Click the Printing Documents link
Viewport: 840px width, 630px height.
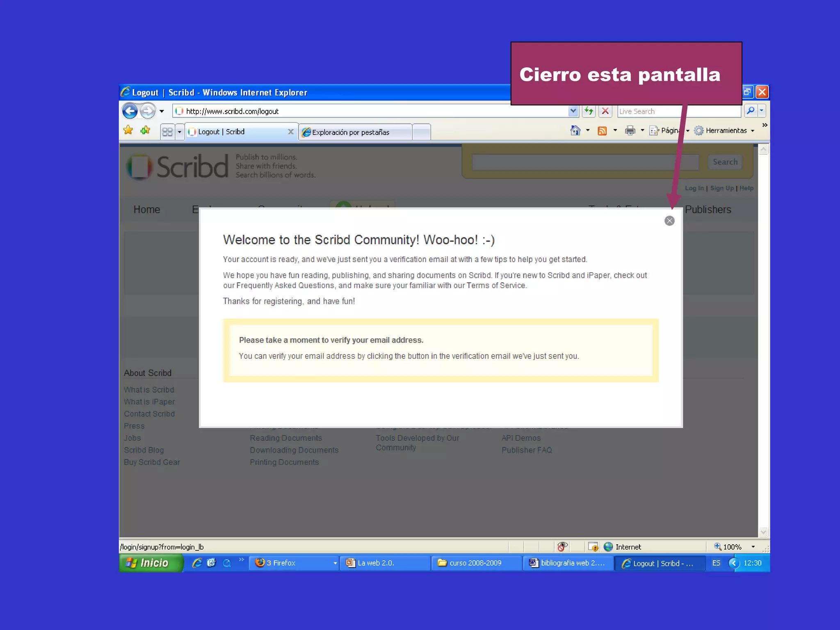284,462
